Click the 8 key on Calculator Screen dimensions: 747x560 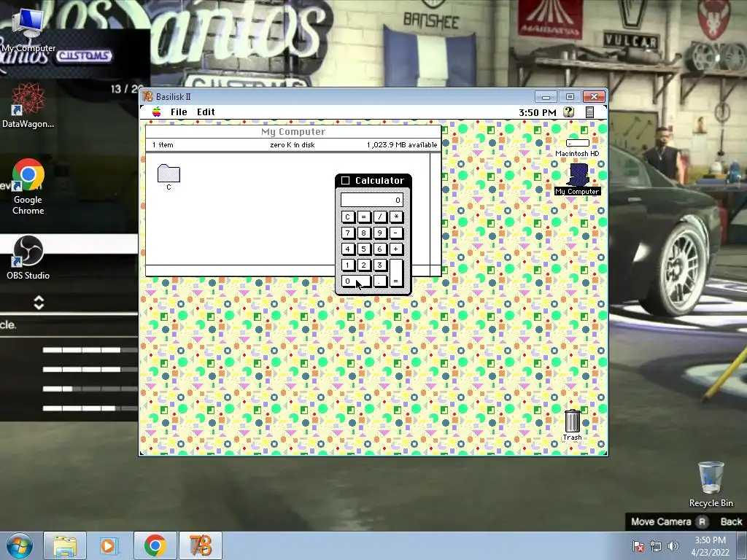click(363, 233)
